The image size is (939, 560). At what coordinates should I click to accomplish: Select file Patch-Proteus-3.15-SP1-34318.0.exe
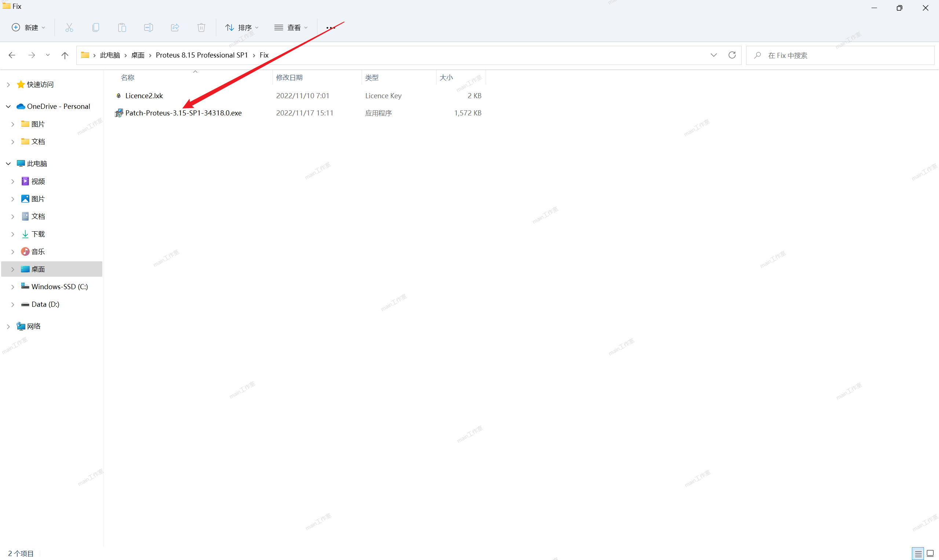coord(183,113)
